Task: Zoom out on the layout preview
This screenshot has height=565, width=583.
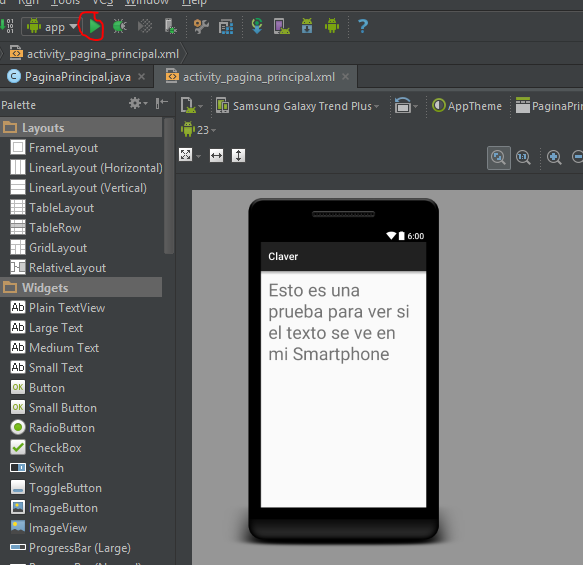Action: tap(577, 157)
